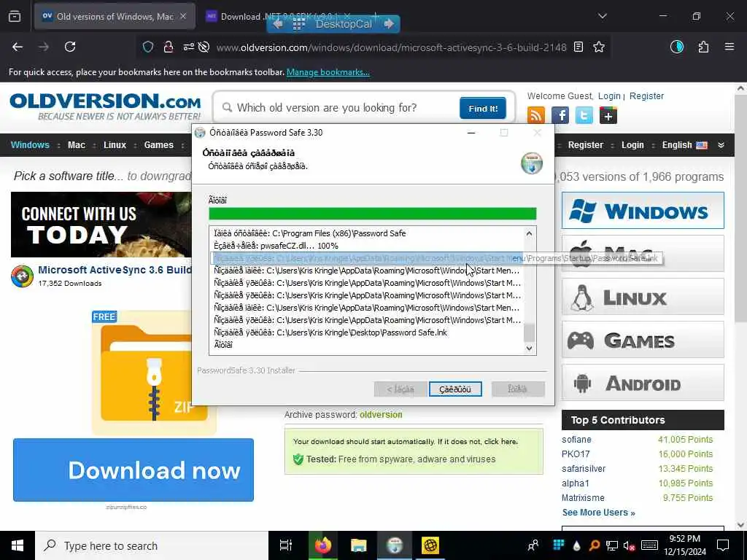Click the Android platform banner

click(643, 383)
